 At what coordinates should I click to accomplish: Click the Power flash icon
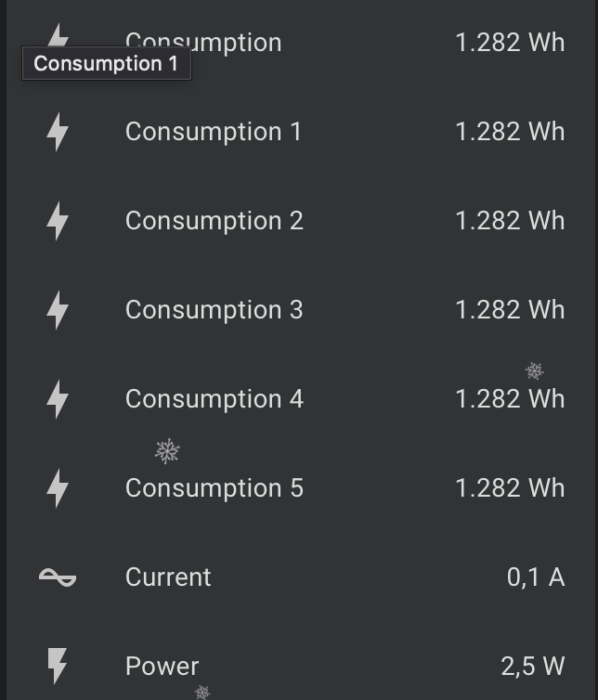58,666
